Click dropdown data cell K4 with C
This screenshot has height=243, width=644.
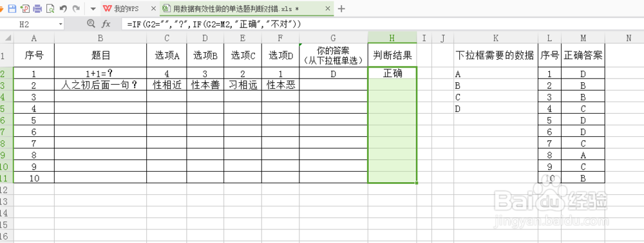pos(496,97)
